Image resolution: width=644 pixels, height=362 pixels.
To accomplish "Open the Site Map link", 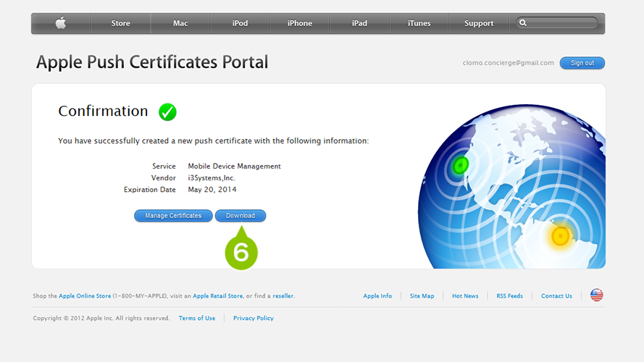I will 422,296.
